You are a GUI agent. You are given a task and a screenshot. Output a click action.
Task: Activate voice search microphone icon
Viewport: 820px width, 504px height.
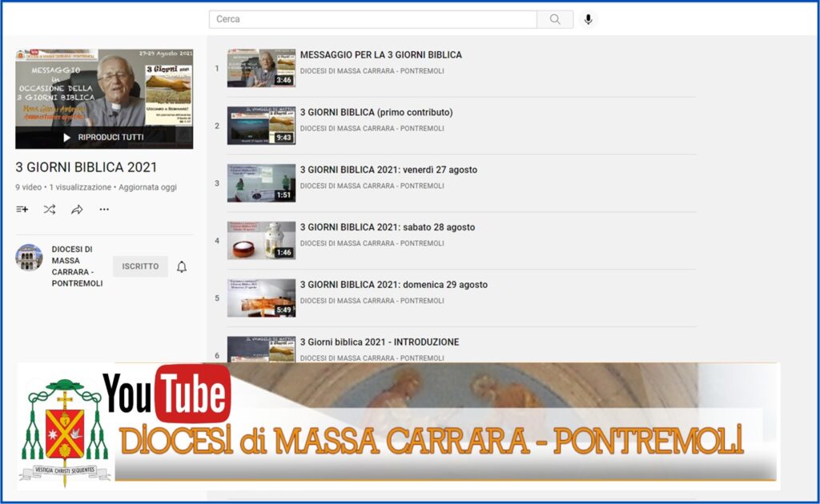pos(589,19)
